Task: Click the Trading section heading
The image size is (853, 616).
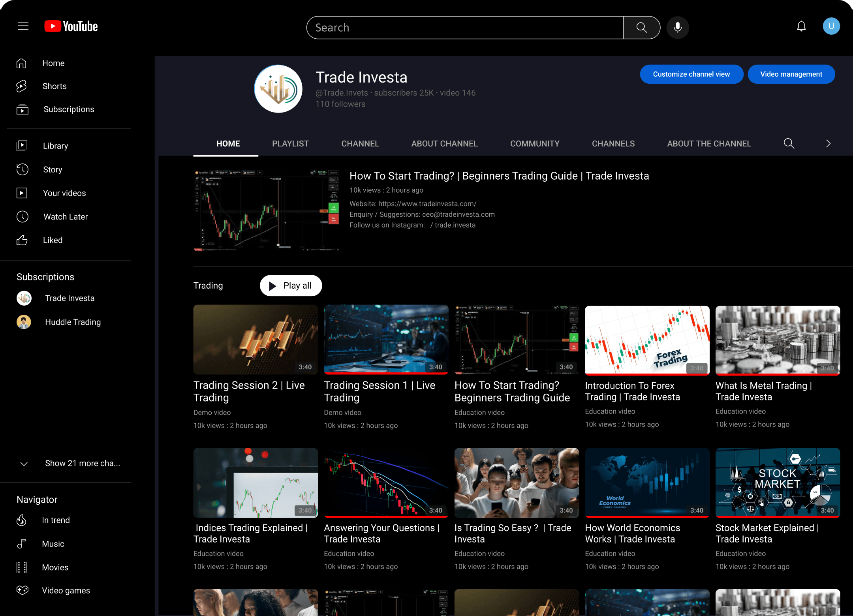Action: tap(208, 285)
